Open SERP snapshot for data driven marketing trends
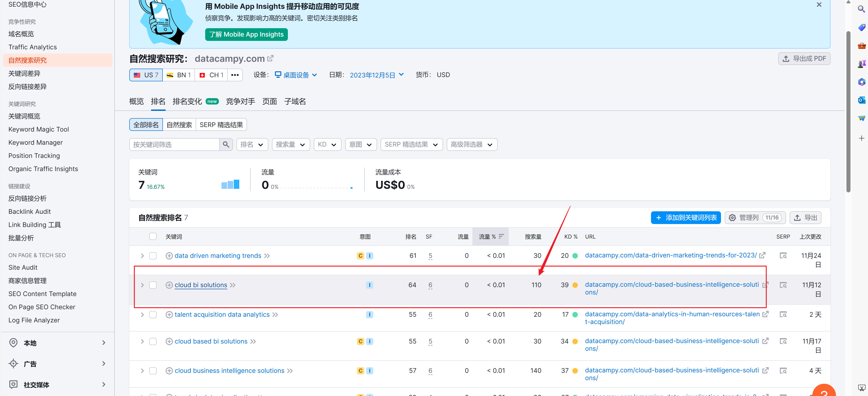This screenshot has height=396, width=868. 783,256
